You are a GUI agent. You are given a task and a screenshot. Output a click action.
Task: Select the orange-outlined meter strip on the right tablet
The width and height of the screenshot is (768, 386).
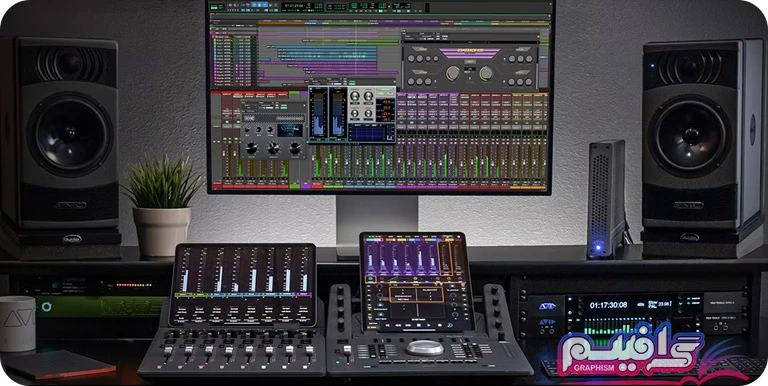click(x=445, y=258)
